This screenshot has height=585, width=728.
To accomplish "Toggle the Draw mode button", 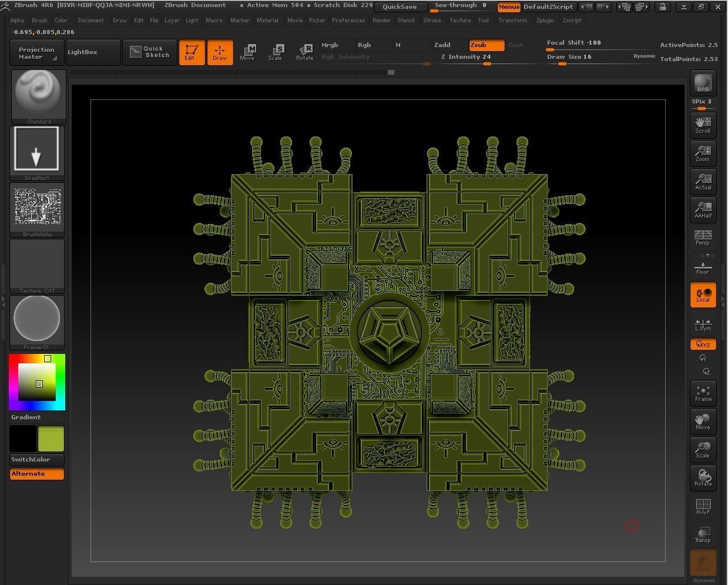I will tap(220, 52).
